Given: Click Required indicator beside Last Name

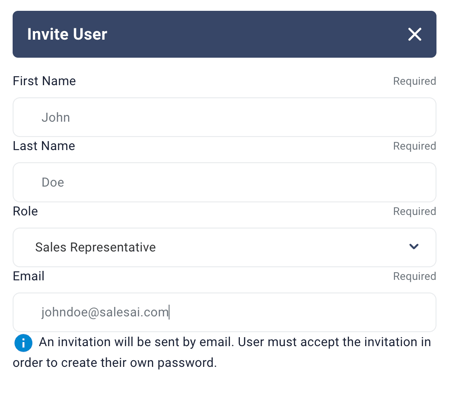Looking at the screenshot, I should 414,146.
